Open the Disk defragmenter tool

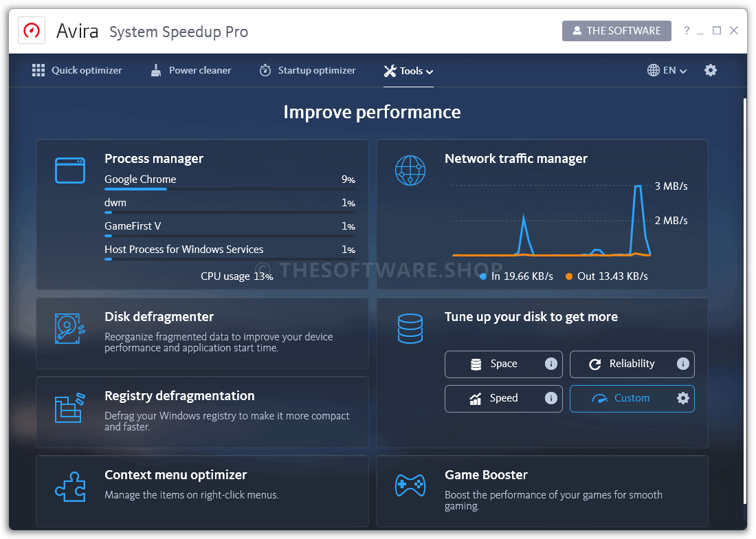[203, 333]
